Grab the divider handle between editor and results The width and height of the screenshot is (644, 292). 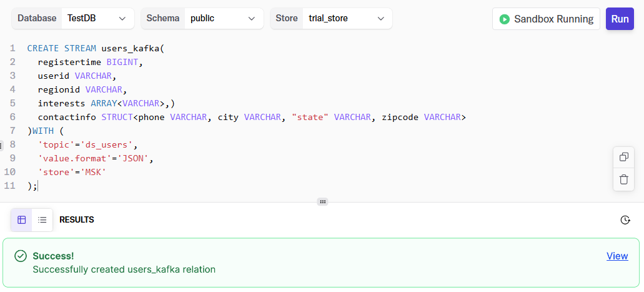point(322,202)
